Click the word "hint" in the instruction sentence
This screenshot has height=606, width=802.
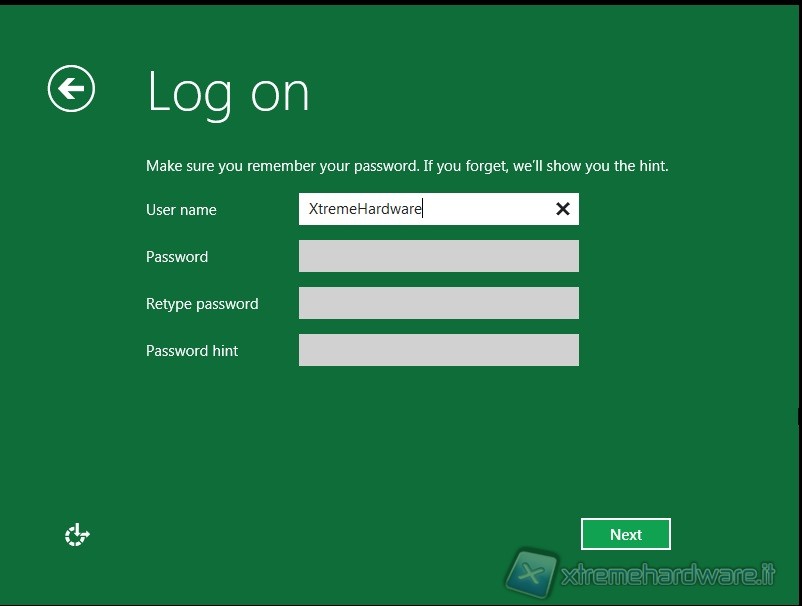(x=652, y=166)
